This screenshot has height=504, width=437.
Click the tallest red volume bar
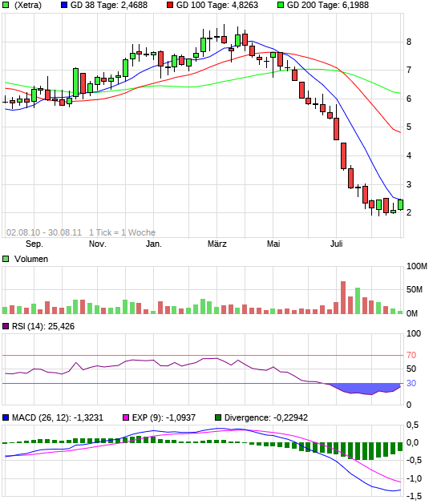(x=343, y=297)
